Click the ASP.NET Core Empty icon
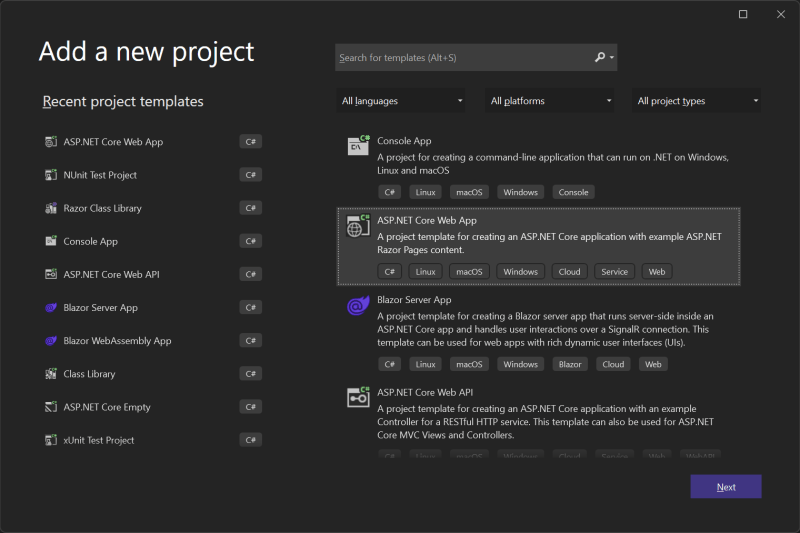Image resolution: width=800 pixels, height=533 pixels. pos(51,407)
